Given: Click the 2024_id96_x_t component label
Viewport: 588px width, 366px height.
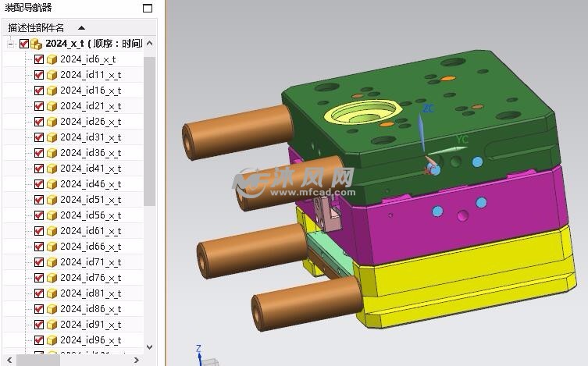Looking at the screenshot, I should [91, 340].
